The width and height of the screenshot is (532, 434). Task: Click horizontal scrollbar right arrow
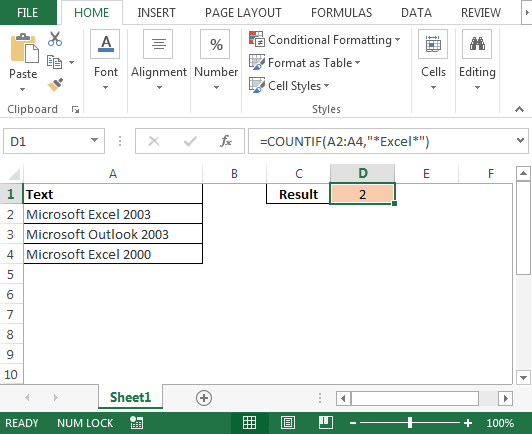click(506, 398)
